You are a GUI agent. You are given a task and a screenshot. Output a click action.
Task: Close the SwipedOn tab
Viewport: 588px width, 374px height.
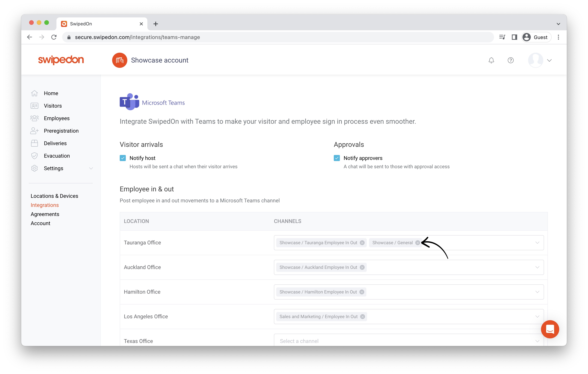pyautogui.click(x=141, y=24)
